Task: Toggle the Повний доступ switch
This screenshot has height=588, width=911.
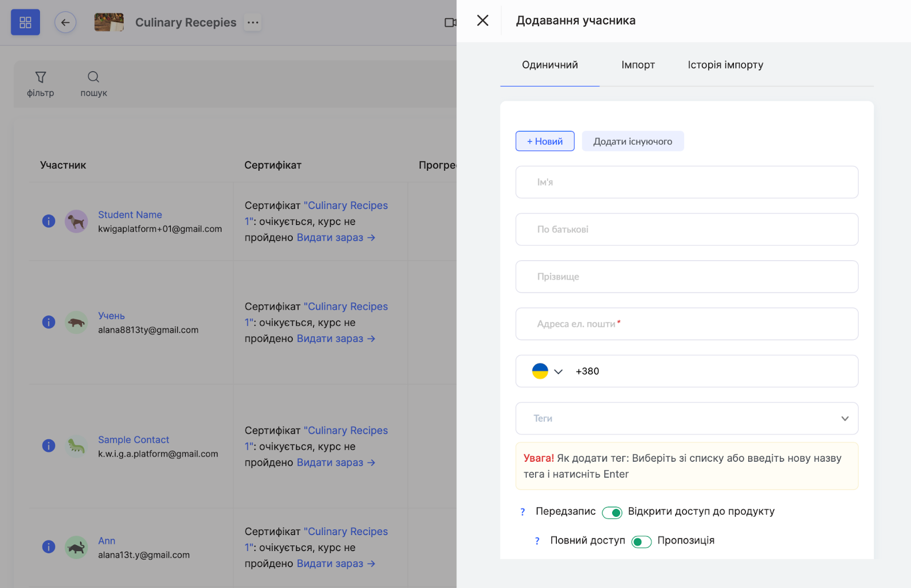Action: tap(641, 541)
